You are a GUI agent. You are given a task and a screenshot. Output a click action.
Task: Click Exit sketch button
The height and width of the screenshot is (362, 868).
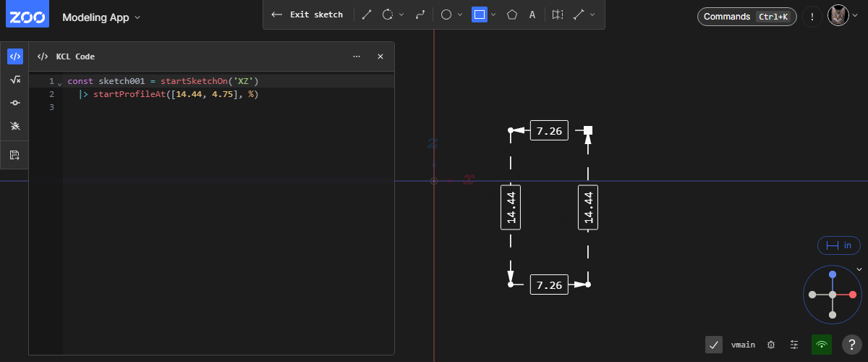(307, 14)
